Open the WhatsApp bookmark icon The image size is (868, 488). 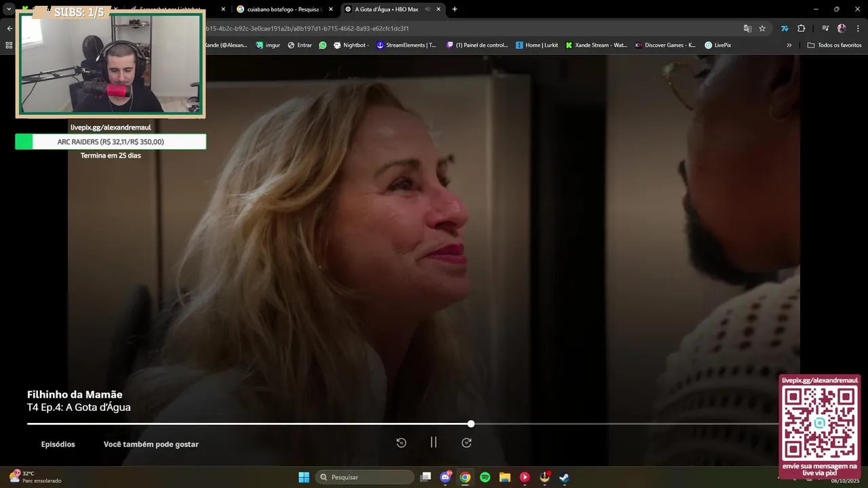323,45
